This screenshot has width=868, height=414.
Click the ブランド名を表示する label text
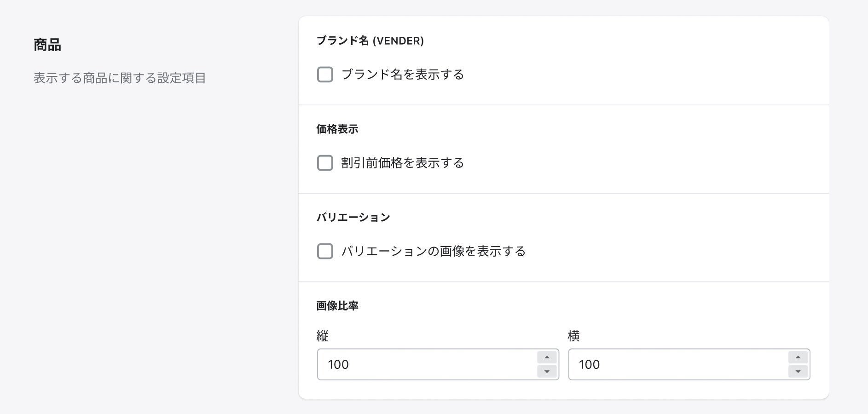point(402,75)
